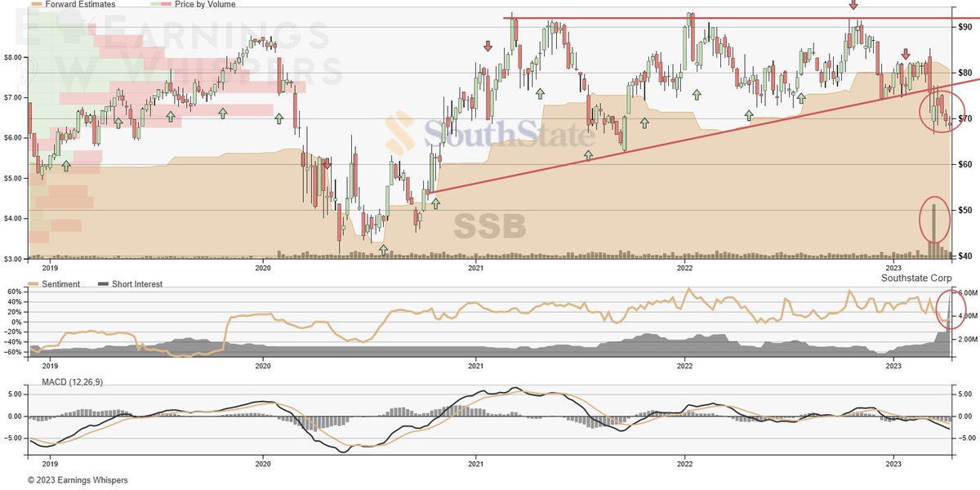Select the green up-arrow earnings beat icon near 2019

(x=65, y=166)
